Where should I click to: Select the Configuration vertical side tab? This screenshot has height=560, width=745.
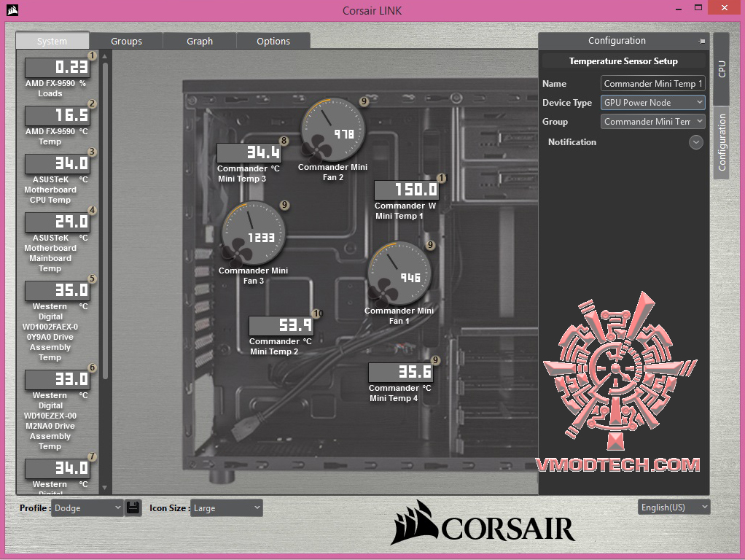(721, 143)
